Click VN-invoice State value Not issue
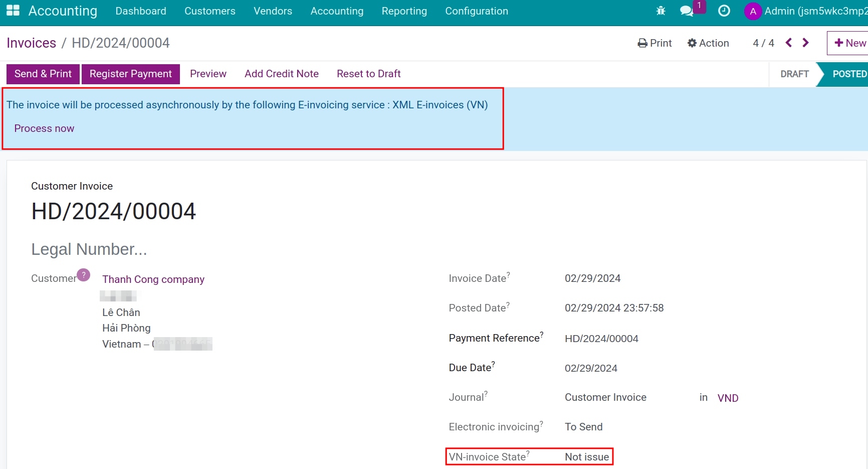Screen dimensions: 868x469 [587, 457]
